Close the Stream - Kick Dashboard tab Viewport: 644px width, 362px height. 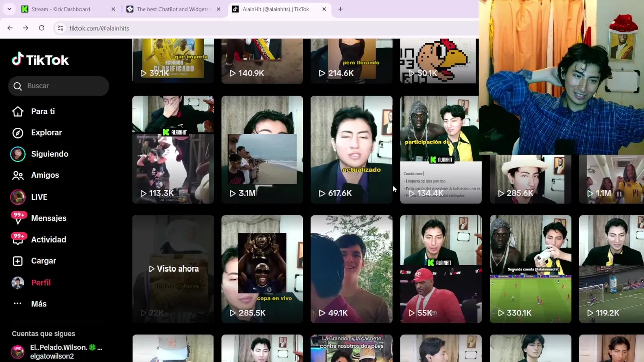(113, 9)
